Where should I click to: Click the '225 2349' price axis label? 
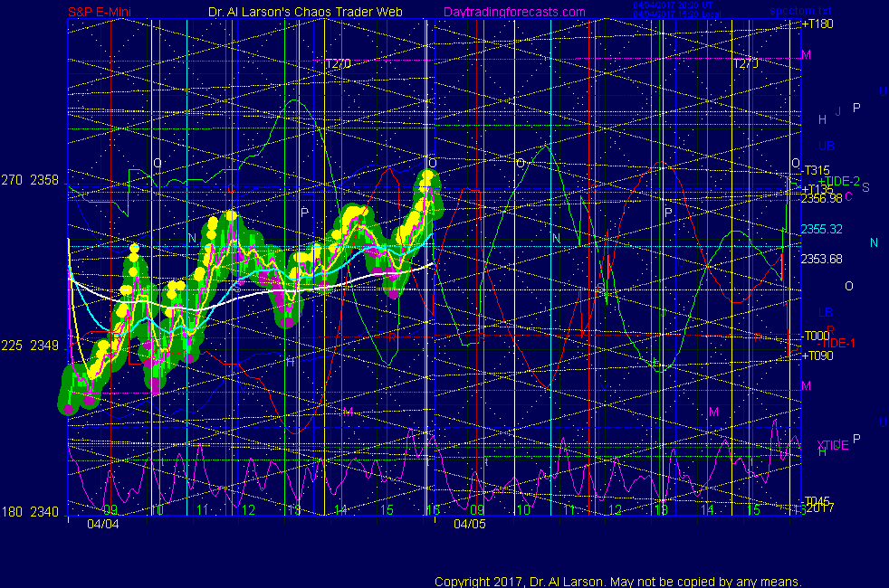click(x=30, y=346)
